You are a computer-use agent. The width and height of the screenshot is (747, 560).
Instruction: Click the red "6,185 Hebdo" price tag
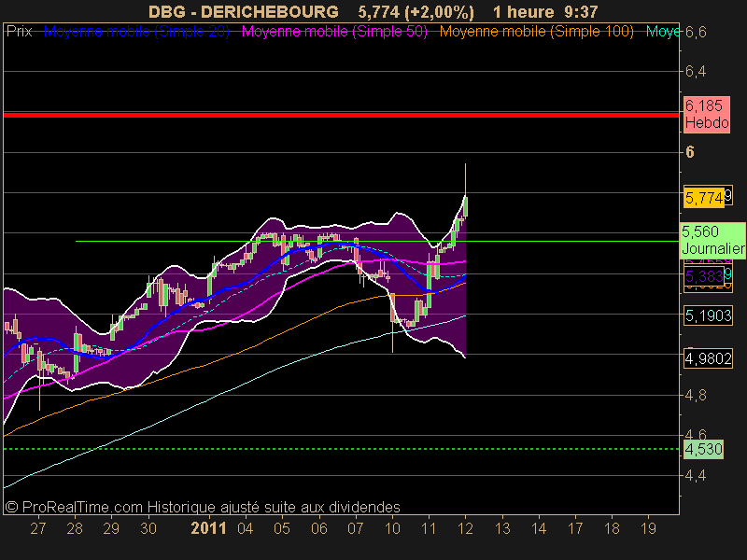(x=707, y=114)
